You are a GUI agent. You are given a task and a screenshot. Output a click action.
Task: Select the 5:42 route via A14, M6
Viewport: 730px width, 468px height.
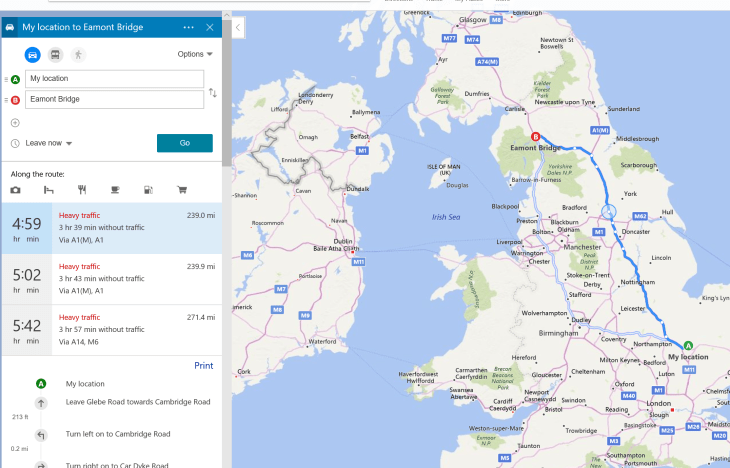click(110, 329)
